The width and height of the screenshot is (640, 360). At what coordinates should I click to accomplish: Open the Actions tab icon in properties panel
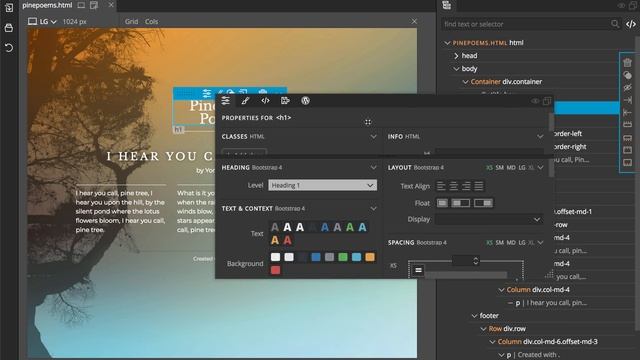click(x=285, y=101)
